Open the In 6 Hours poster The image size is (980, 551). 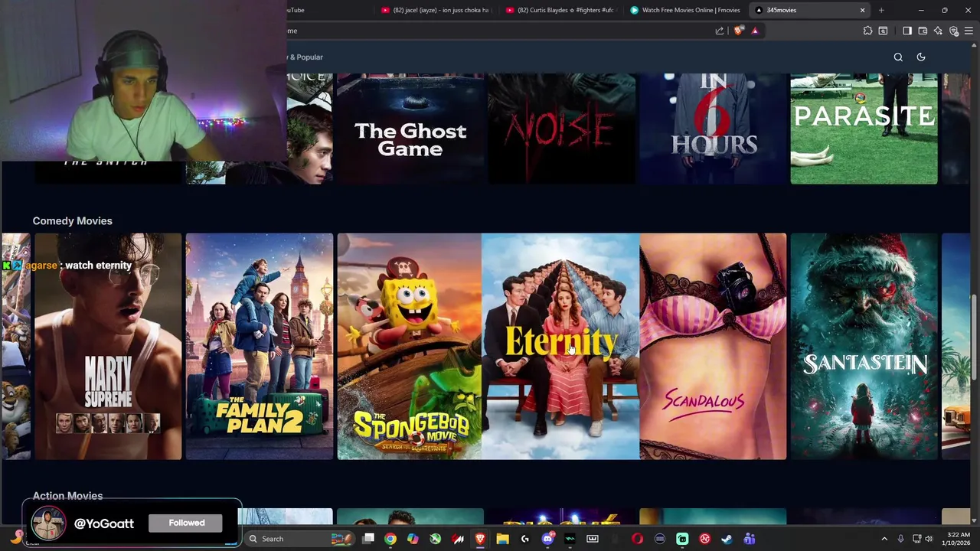click(713, 129)
